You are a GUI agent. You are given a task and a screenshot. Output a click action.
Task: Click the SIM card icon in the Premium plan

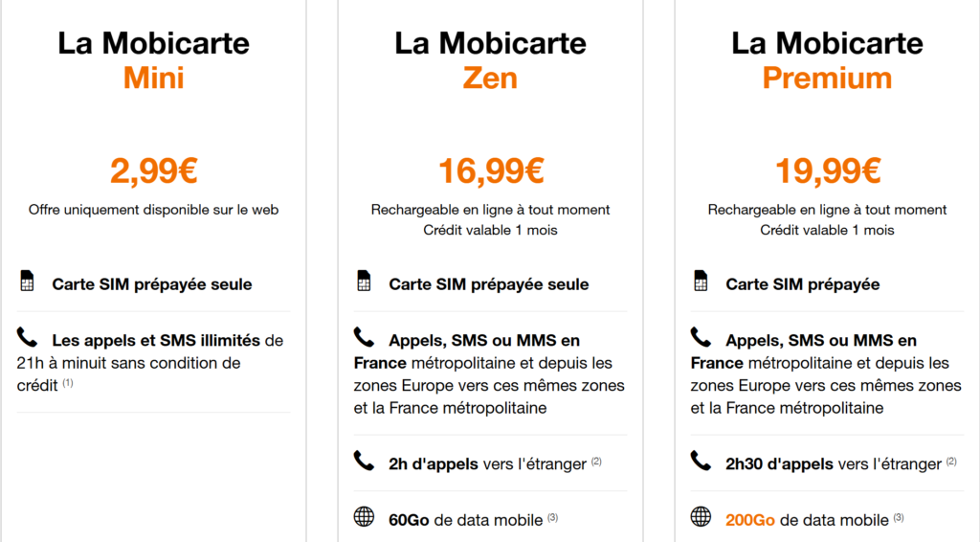pos(701,282)
